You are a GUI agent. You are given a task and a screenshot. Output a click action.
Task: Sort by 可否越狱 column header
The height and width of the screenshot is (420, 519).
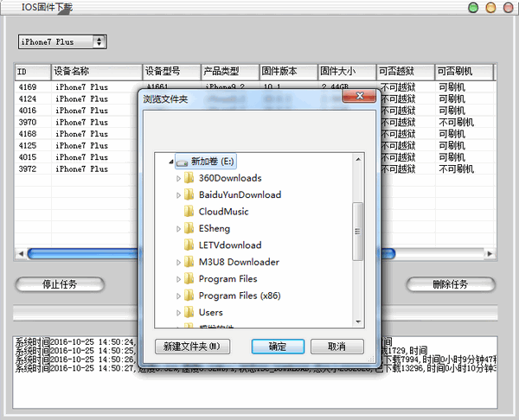click(406, 72)
